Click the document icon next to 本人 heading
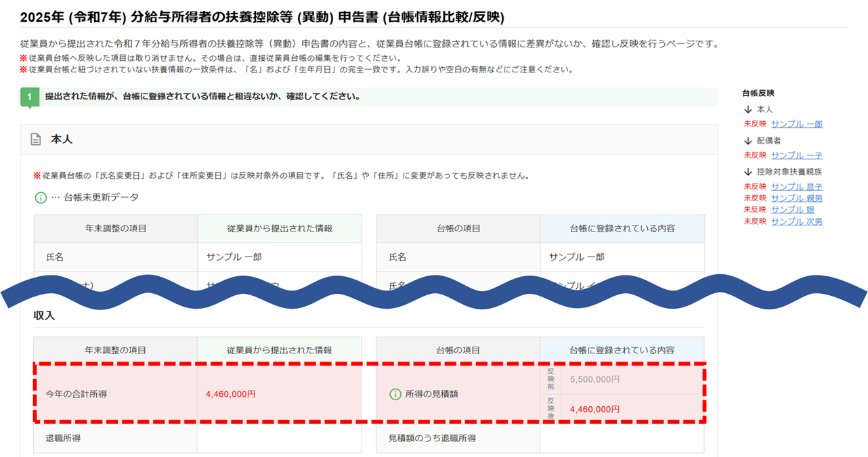 [36, 139]
